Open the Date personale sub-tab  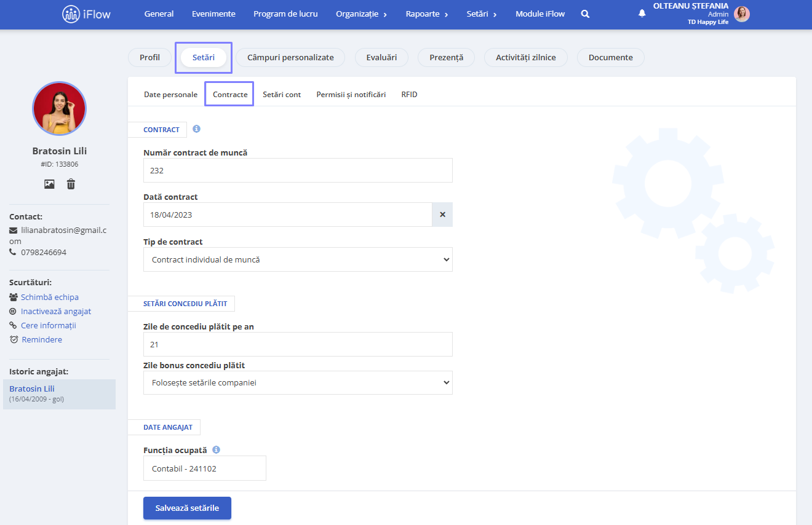coord(171,95)
